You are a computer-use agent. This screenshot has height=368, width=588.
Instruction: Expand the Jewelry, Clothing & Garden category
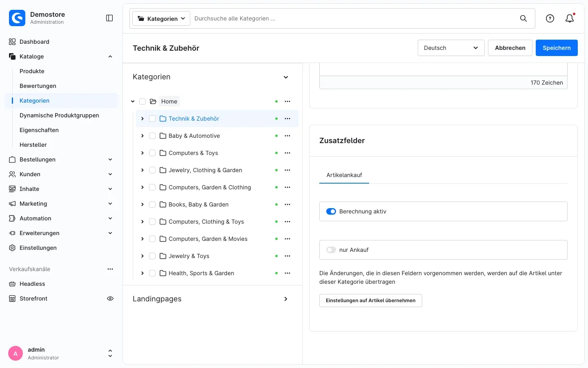(x=142, y=170)
